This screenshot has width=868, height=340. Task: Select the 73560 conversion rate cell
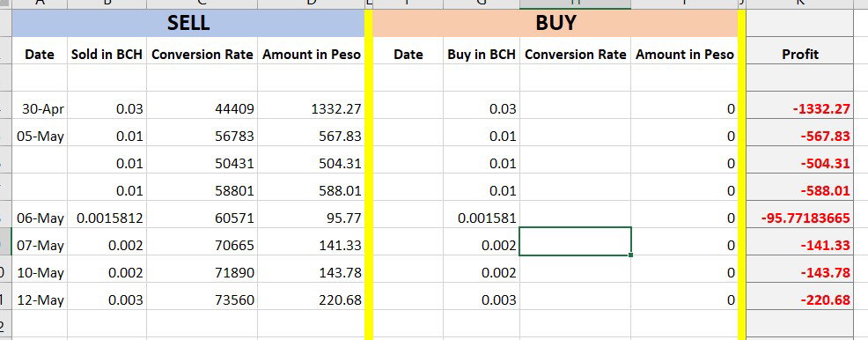point(202,299)
